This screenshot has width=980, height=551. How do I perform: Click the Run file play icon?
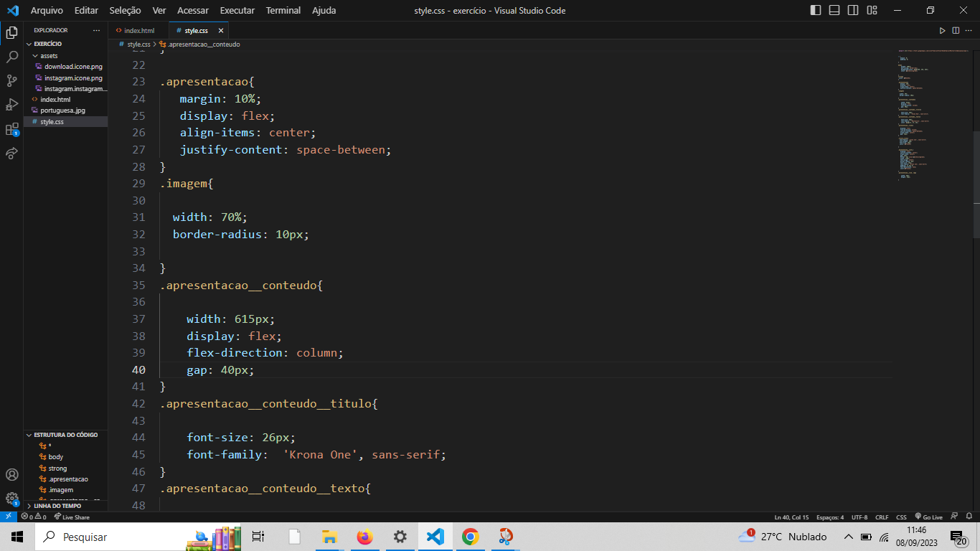pos(943,30)
